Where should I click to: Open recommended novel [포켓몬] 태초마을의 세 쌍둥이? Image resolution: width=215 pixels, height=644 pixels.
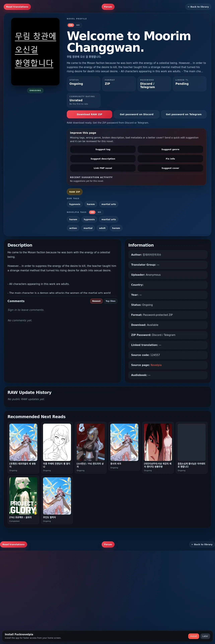[23, 448]
